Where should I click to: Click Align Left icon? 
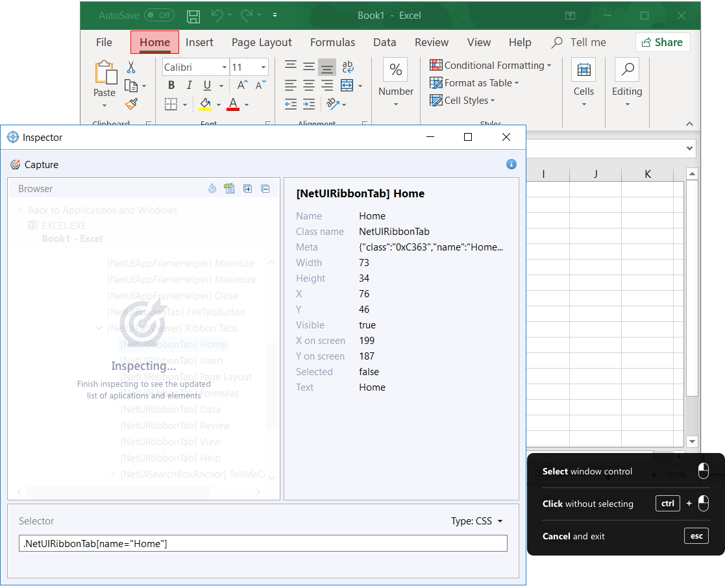pyautogui.click(x=291, y=86)
